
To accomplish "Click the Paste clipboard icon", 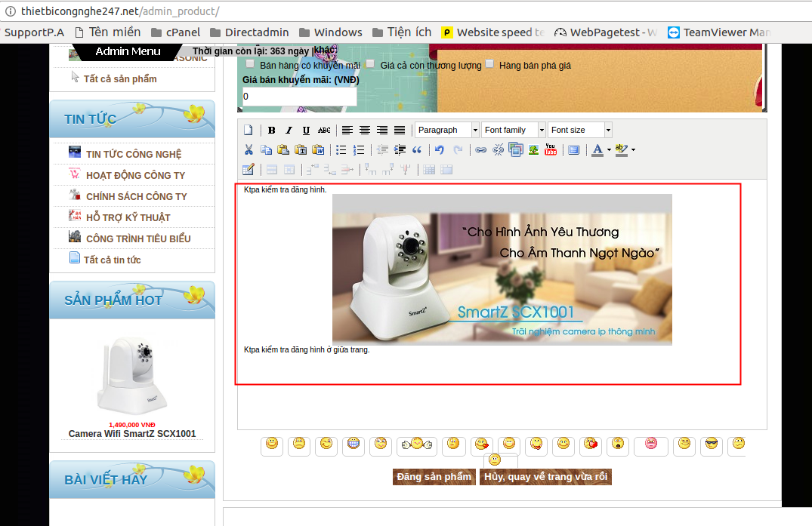I will 283,150.
